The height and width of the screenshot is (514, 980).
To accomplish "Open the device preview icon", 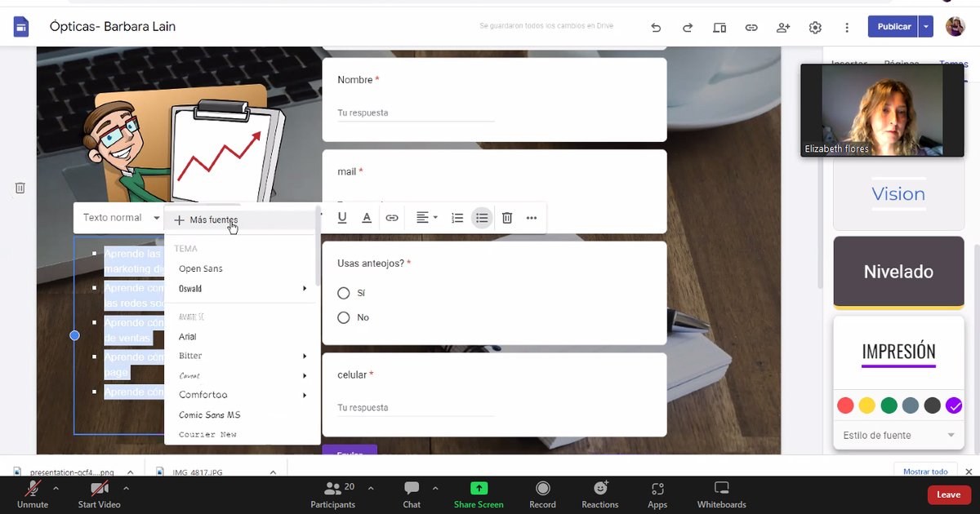I will (x=719, y=27).
